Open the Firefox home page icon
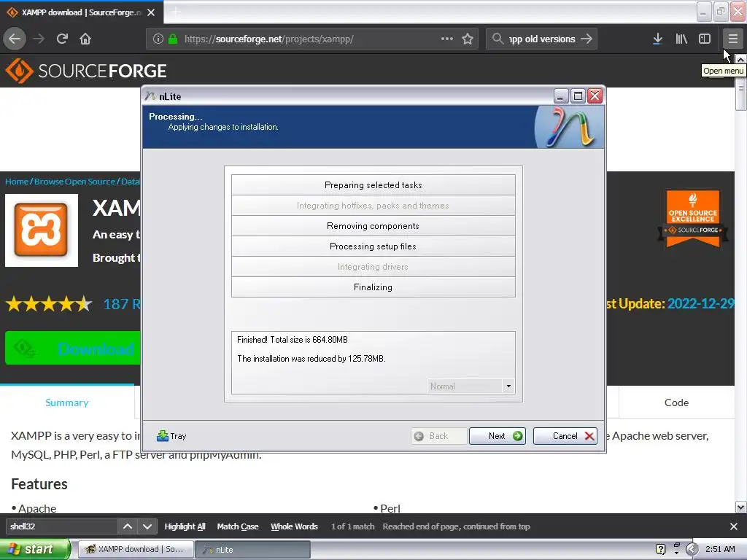Viewport: 747px width, 560px height. click(85, 39)
